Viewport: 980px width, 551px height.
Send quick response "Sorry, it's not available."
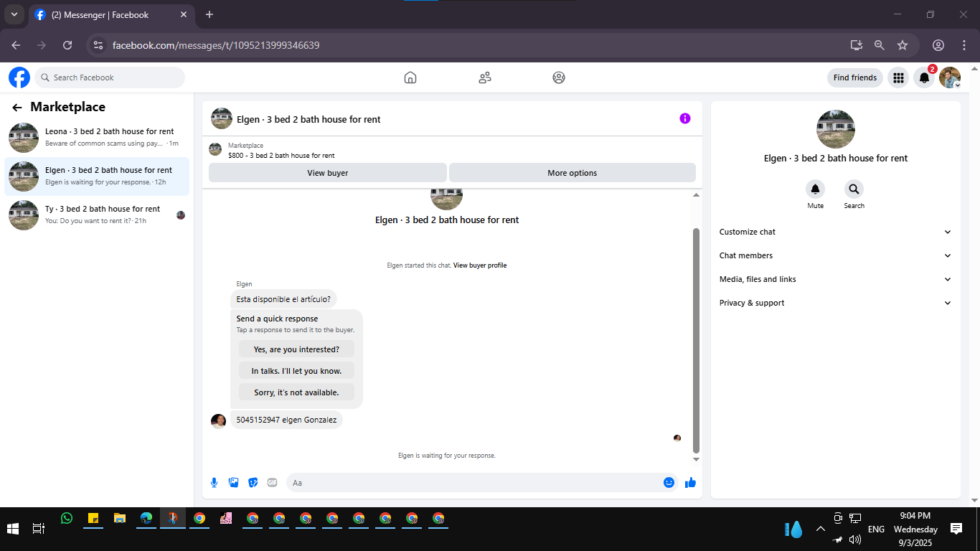[x=296, y=392]
